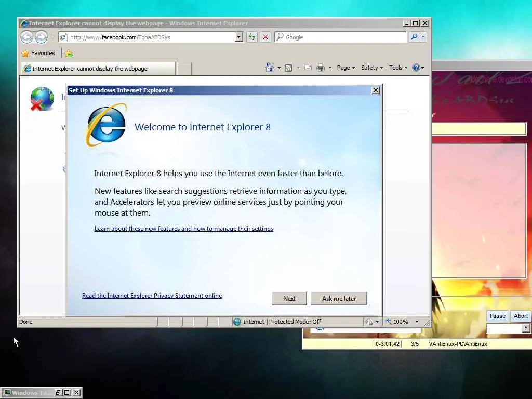This screenshot has height=399, width=532.
Task: Open the zoom level dropdown arrow
Action: (x=417, y=322)
